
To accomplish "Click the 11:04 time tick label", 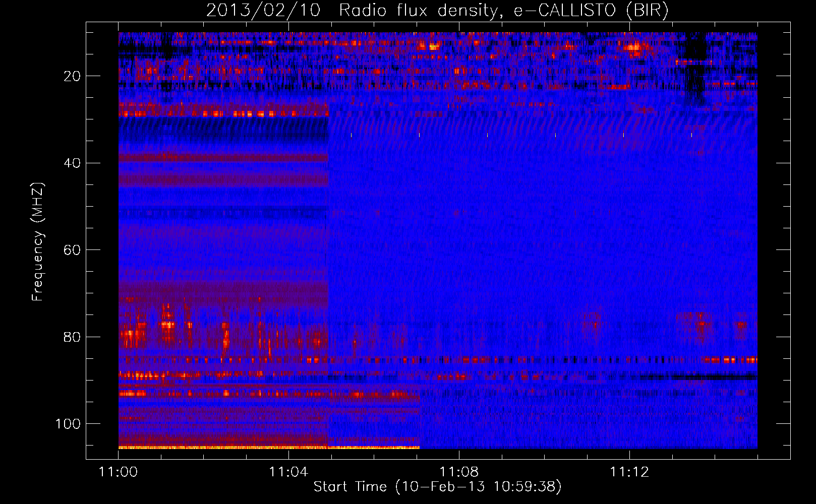I will 288,472.
